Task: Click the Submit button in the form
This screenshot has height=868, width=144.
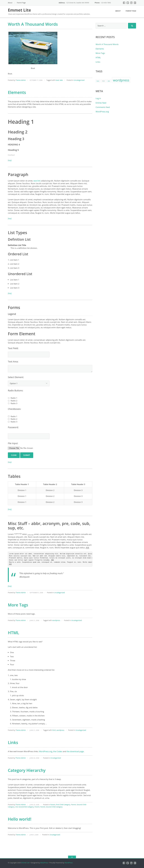Action: click(x=27, y=455)
